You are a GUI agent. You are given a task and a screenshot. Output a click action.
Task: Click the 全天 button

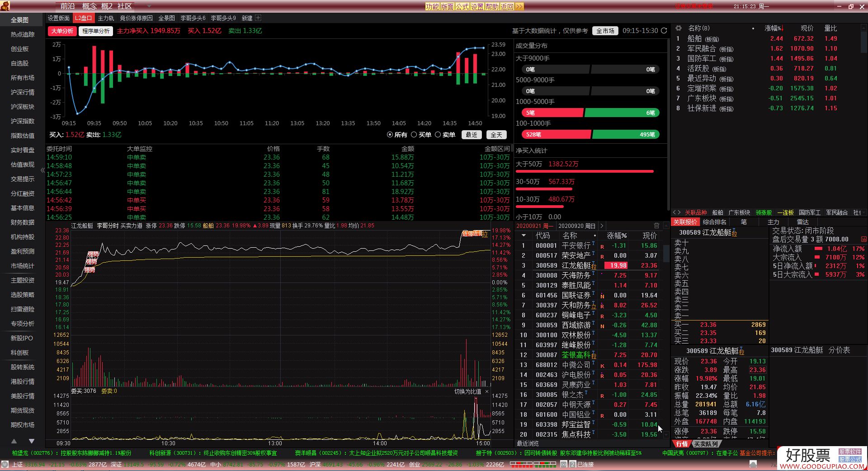[496, 135]
